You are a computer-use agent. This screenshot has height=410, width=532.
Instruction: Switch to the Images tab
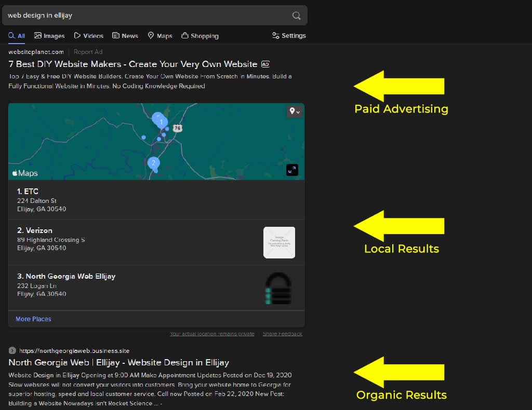coord(49,36)
